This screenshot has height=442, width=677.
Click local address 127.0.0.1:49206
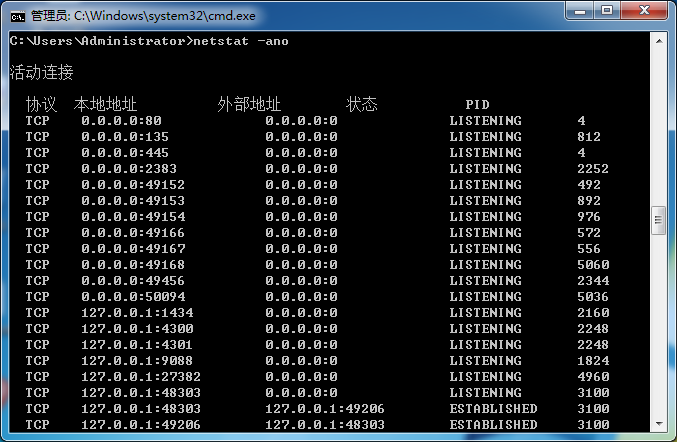coord(141,424)
